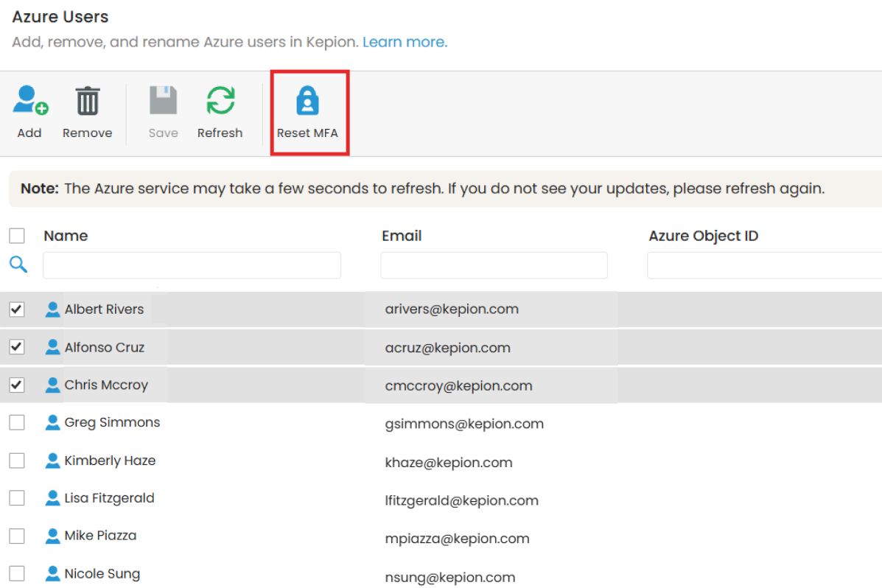Click the Reset MFA lock icon
Image resolution: width=882 pixels, height=588 pixels.
point(308,100)
